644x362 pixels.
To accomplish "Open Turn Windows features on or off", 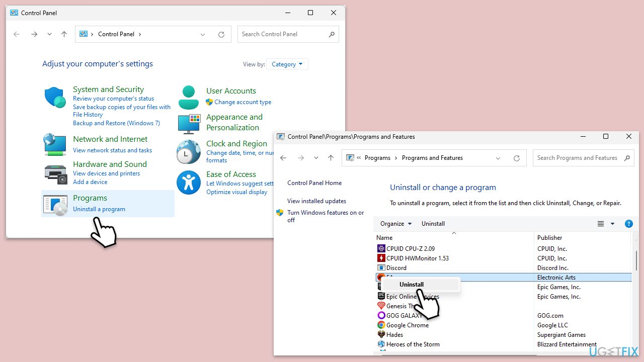I will coord(326,216).
